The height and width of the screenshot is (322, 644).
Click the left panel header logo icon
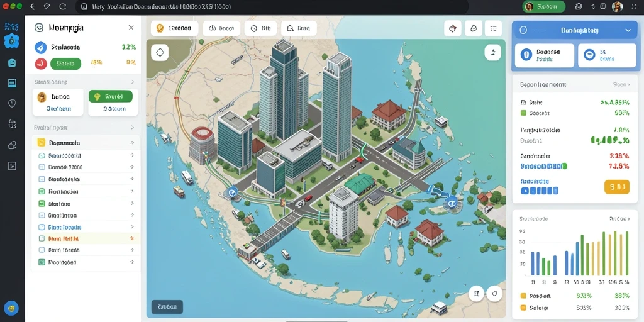pyautogui.click(x=39, y=28)
